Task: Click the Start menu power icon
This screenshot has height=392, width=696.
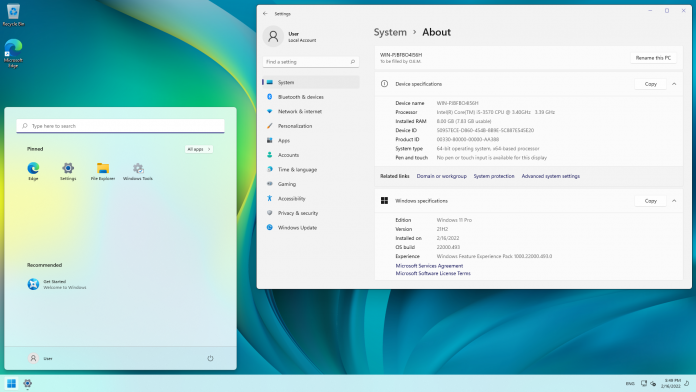Action: click(x=210, y=358)
